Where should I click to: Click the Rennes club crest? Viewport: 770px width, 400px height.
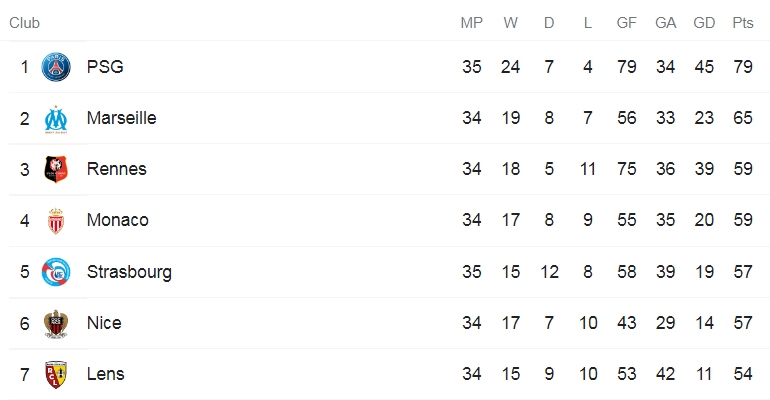tap(56, 169)
